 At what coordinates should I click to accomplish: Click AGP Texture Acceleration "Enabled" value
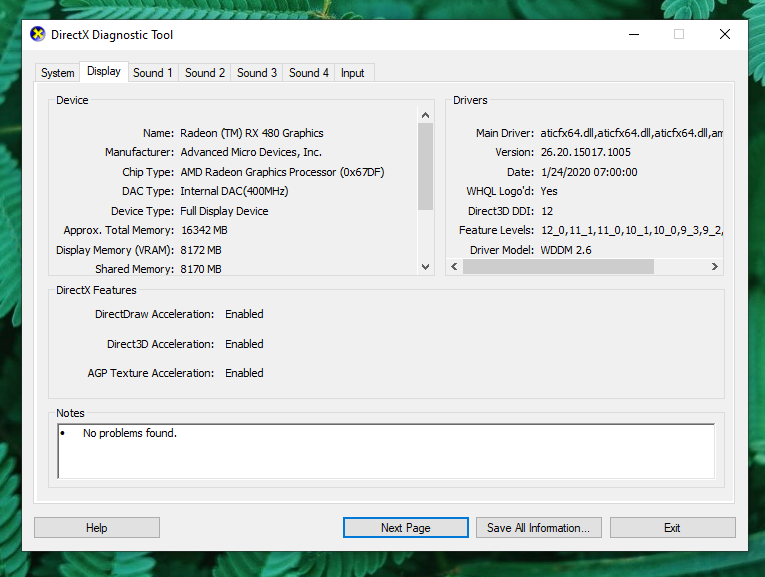point(244,373)
